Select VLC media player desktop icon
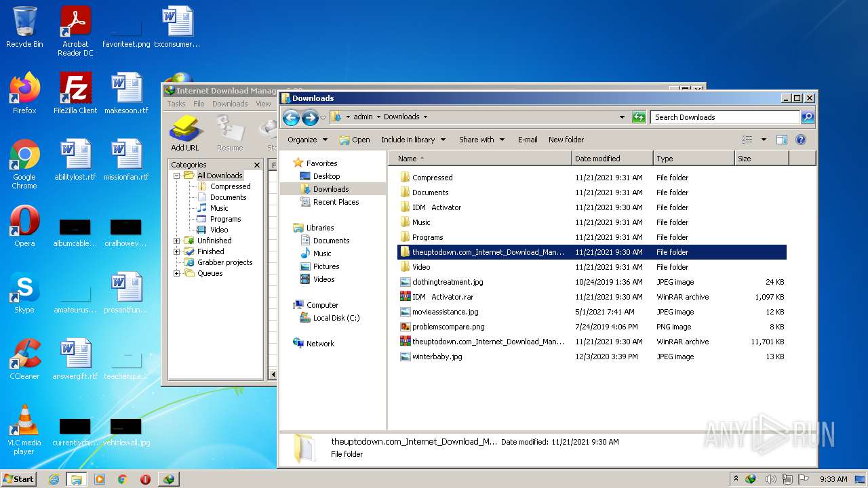The height and width of the screenshot is (488, 868). [x=24, y=430]
